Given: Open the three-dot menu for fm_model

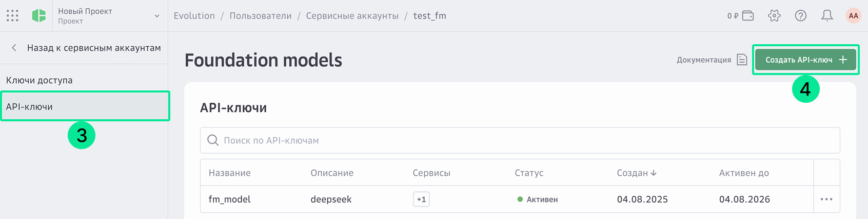Looking at the screenshot, I should 826,199.
